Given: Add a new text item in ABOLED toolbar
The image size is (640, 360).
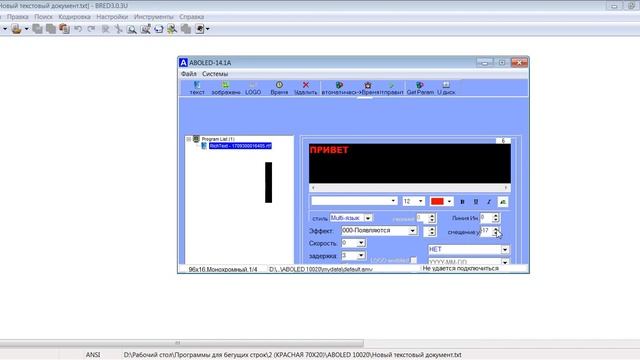Looking at the screenshot, I should click(x=197, y=88).
